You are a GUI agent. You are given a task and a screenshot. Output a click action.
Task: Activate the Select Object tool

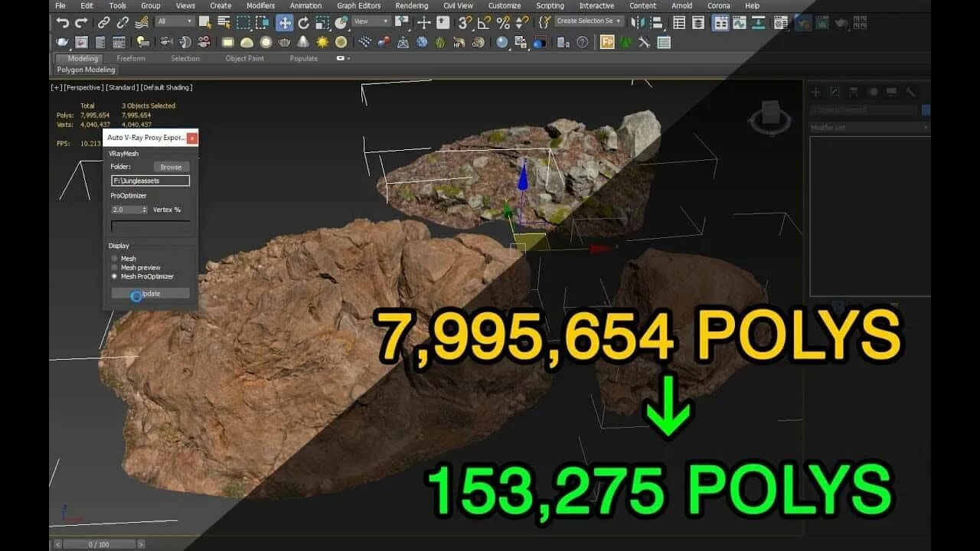point(206,23)
